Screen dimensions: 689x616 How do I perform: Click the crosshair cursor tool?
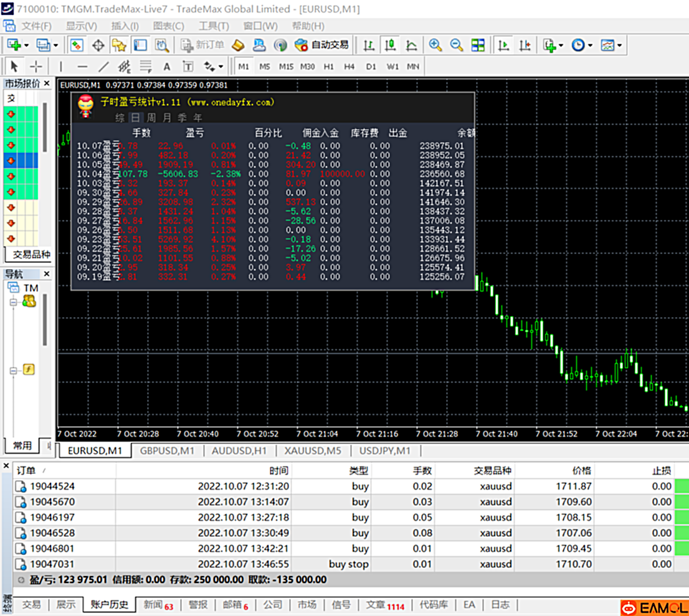click(37, 67)
